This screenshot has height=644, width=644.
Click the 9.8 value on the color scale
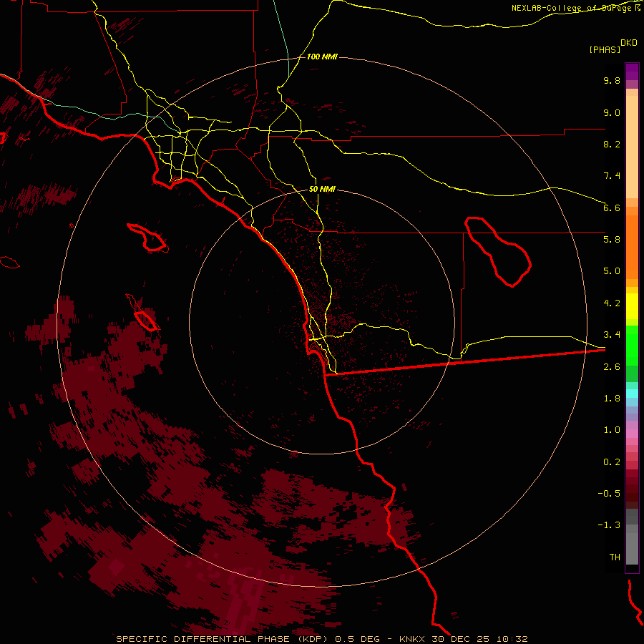tap(612, 80)
